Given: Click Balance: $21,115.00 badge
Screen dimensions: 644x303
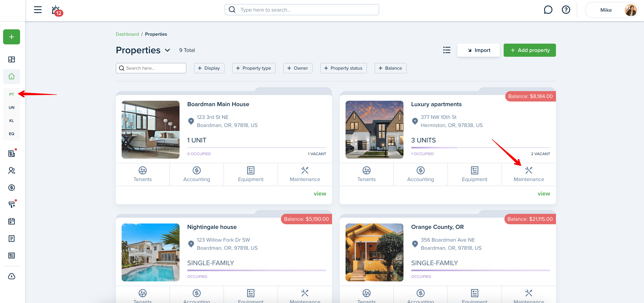Looking at the screenshot, I should tap(530, 219).
